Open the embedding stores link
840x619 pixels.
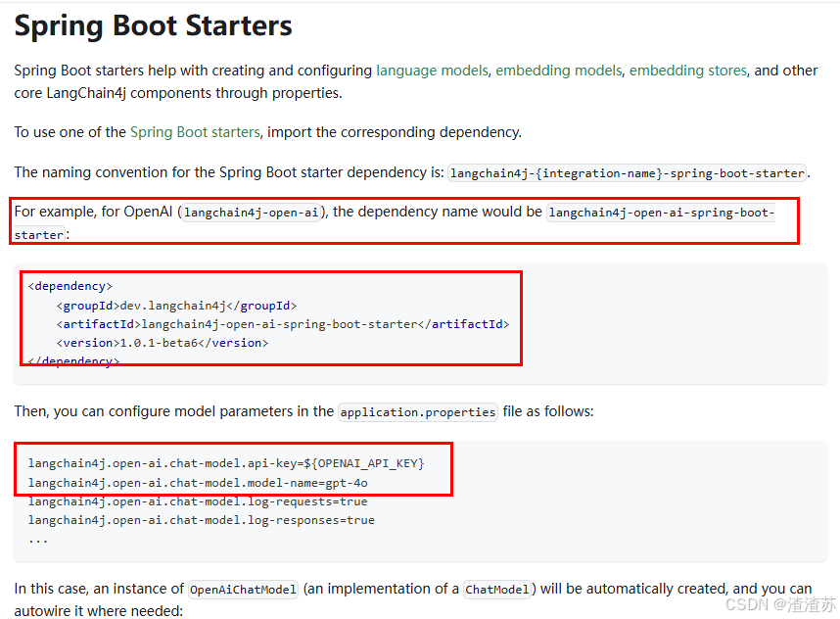[687, 71]
